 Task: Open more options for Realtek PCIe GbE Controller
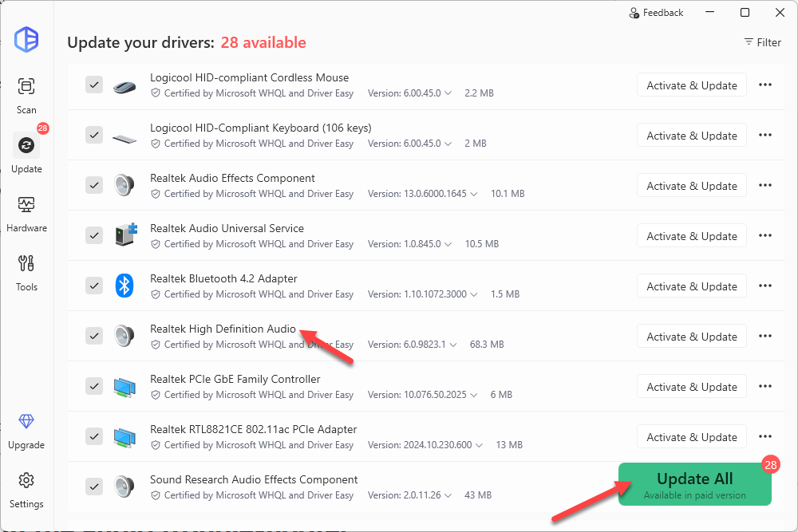pyautogui.click(x=765, y=387)
